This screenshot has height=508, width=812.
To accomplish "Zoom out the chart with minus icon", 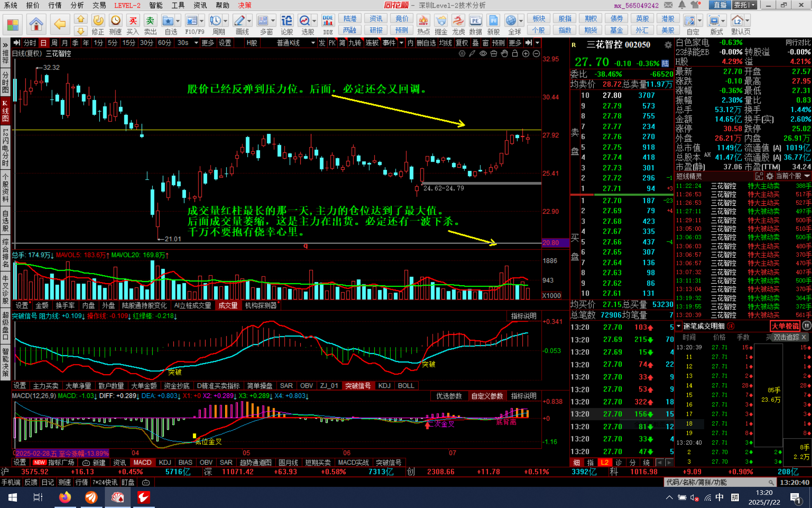I will tap(536, 54).
